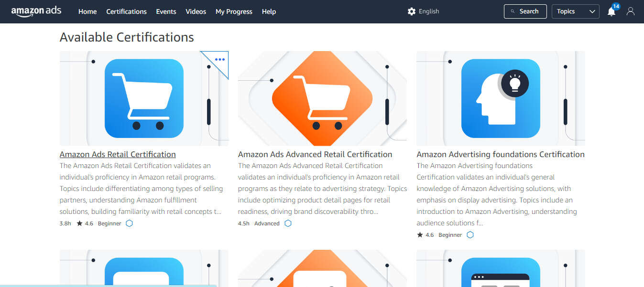Open the Videos section
The image size is (644, 287).
[196, 11]
